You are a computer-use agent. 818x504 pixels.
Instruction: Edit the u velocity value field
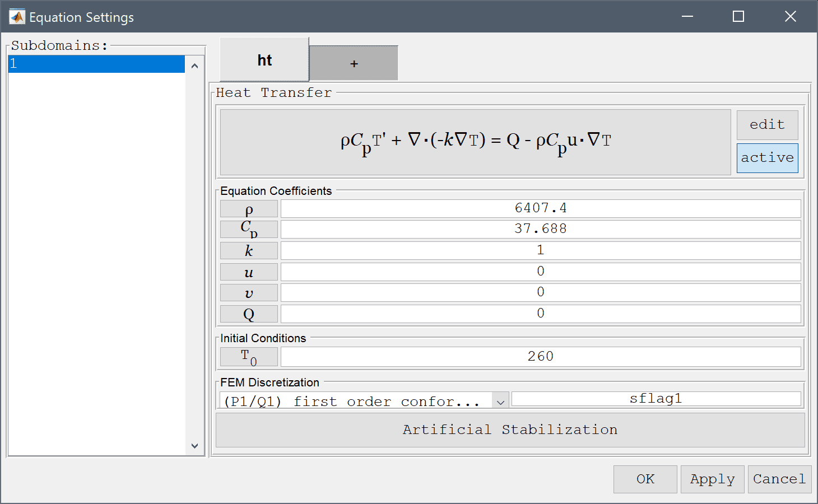tap(541, 272)
